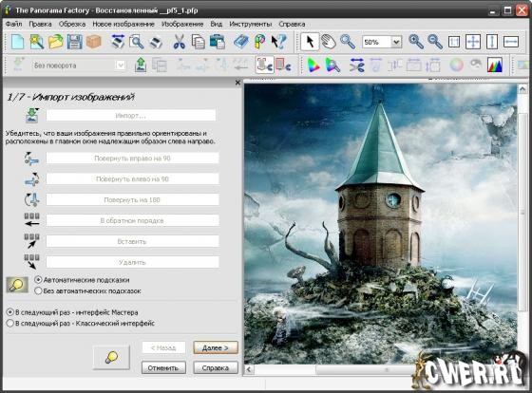Choose В следующий раз - интерфейс Мастера
This screenshot has width=532, height=393.
tap(72, 312)
